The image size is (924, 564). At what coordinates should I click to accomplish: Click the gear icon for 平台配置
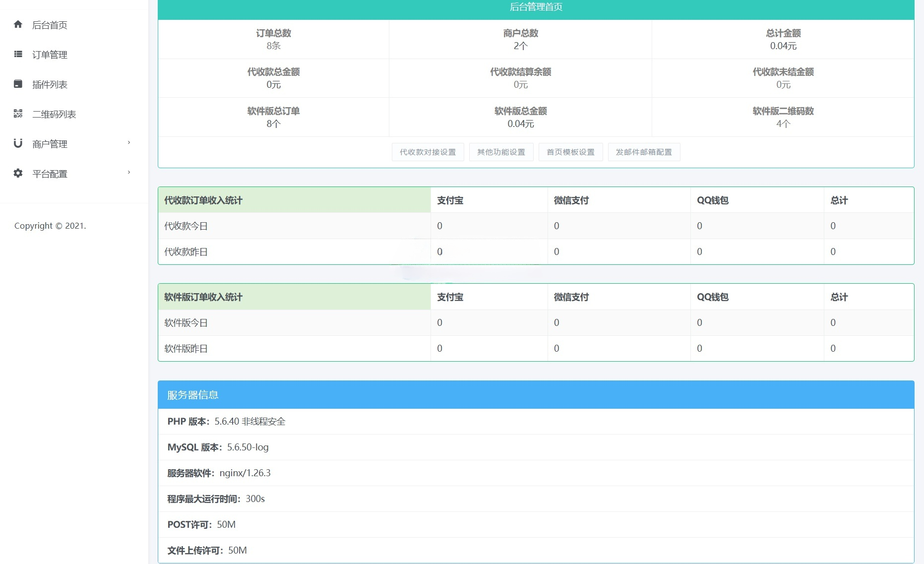click(x=18, y=174)
